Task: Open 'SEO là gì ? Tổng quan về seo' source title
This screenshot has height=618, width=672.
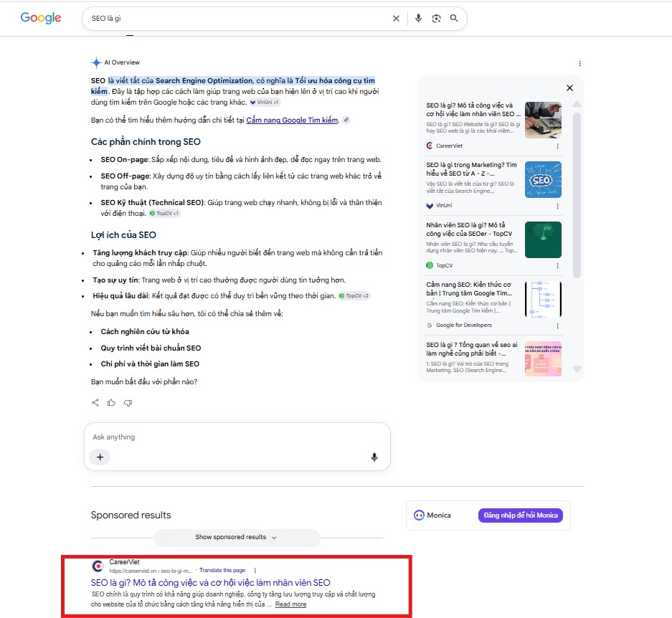Action: pos(472,349)
